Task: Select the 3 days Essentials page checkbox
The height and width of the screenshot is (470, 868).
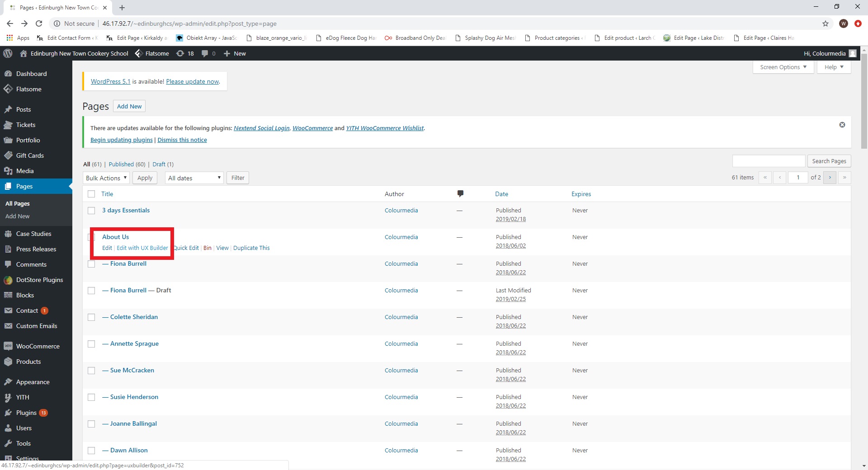Action: (x=91, y=211)
